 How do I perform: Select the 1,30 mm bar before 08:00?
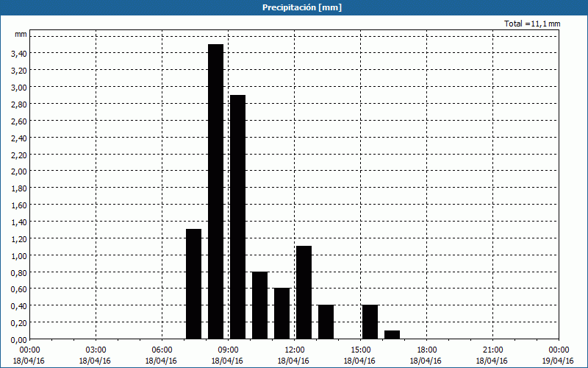coord(193,284)
